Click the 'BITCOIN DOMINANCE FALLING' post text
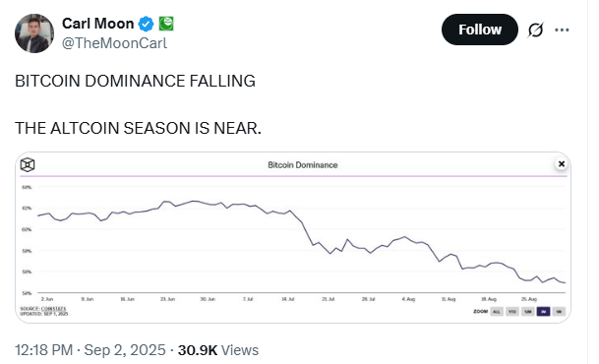 (x=135, y=81)
